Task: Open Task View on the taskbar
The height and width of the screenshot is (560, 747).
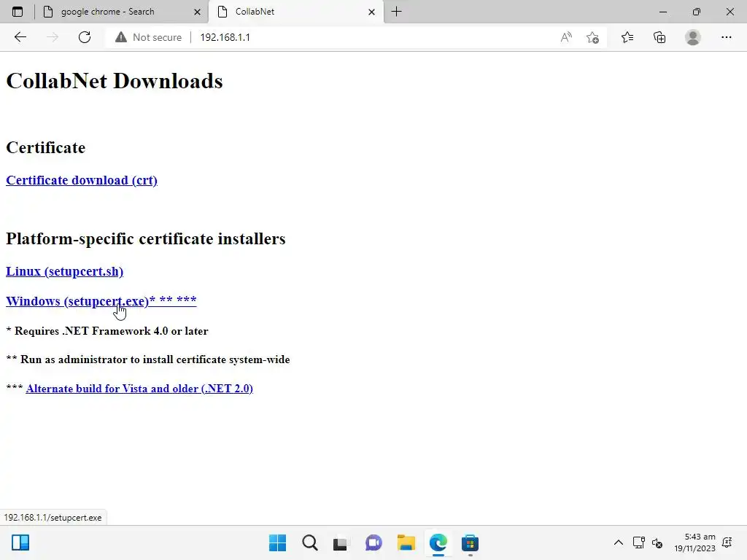Action: click(340, 542)
